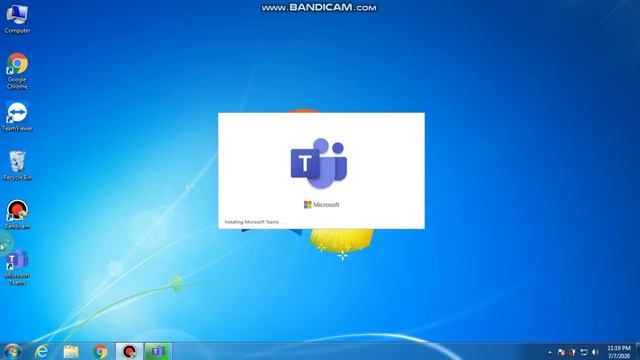Image resolution: width=640 pixels, height=360 pixels.
Task: Select the Microsoft Teams desktop shortcut
Action: pos(17,267)
